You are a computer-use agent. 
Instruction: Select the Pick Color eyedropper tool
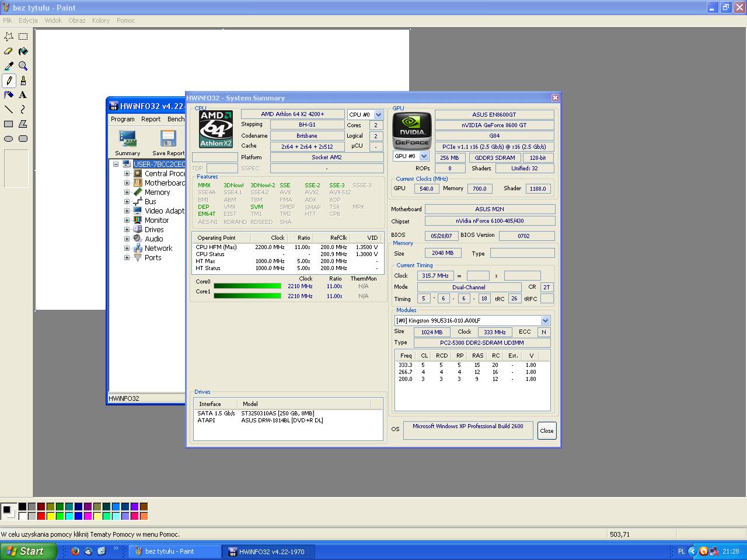click(x=9, y=66)
